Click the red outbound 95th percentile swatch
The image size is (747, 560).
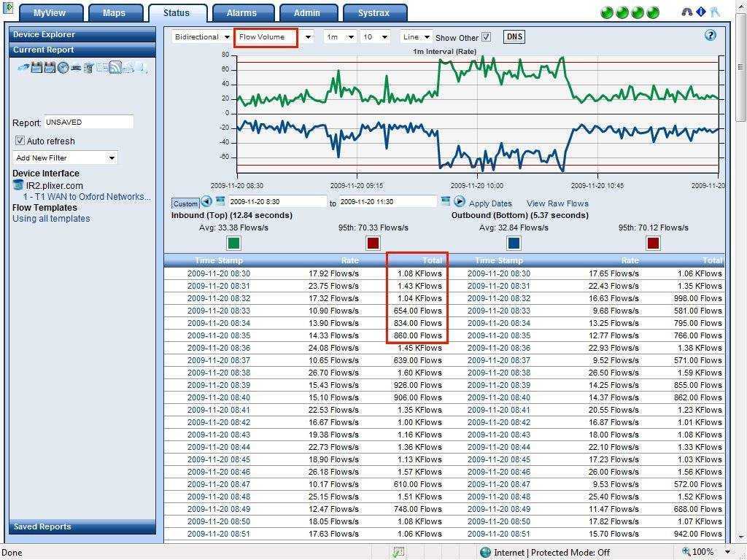(653, 244)
